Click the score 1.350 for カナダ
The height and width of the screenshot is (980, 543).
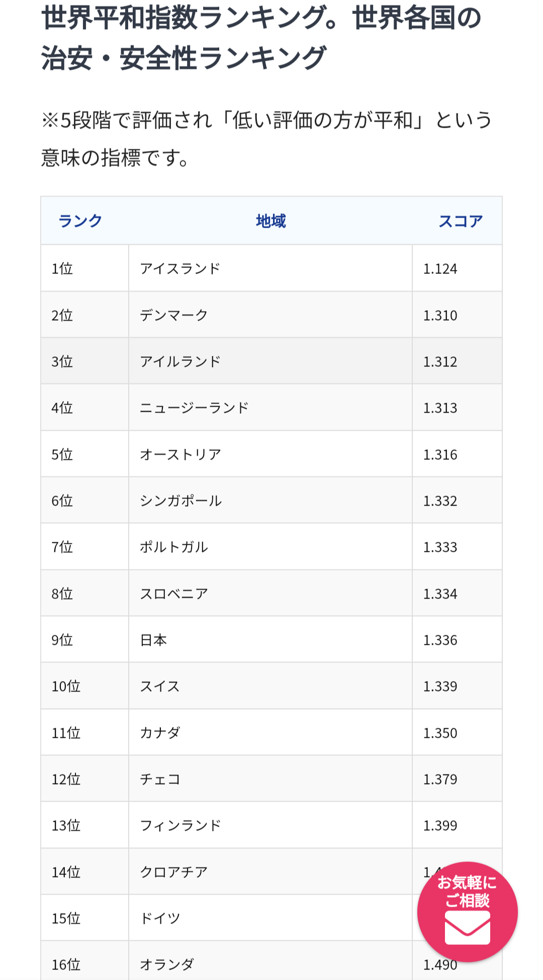point(440,733)
